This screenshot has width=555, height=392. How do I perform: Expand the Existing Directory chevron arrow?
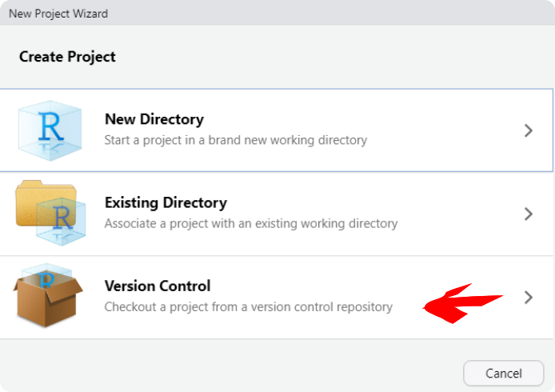click(529, 214)
